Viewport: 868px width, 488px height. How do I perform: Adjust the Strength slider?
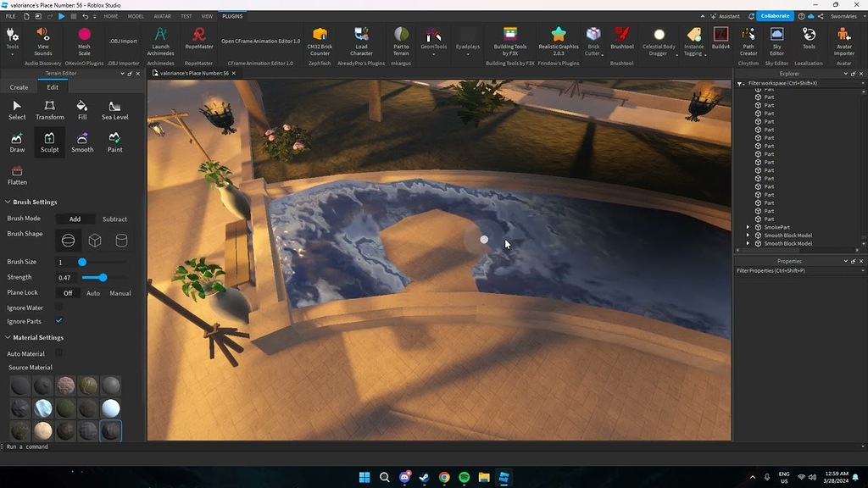(102, 277)
